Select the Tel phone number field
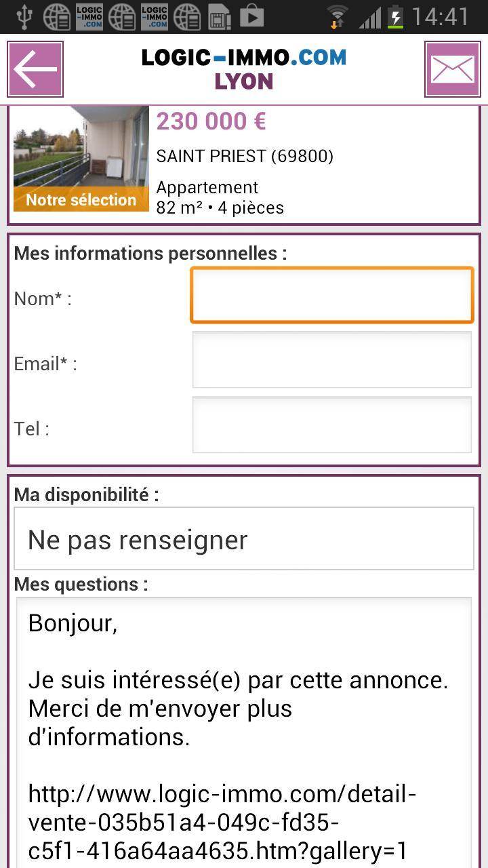This screenshot has width=488, height=868. 331,425
